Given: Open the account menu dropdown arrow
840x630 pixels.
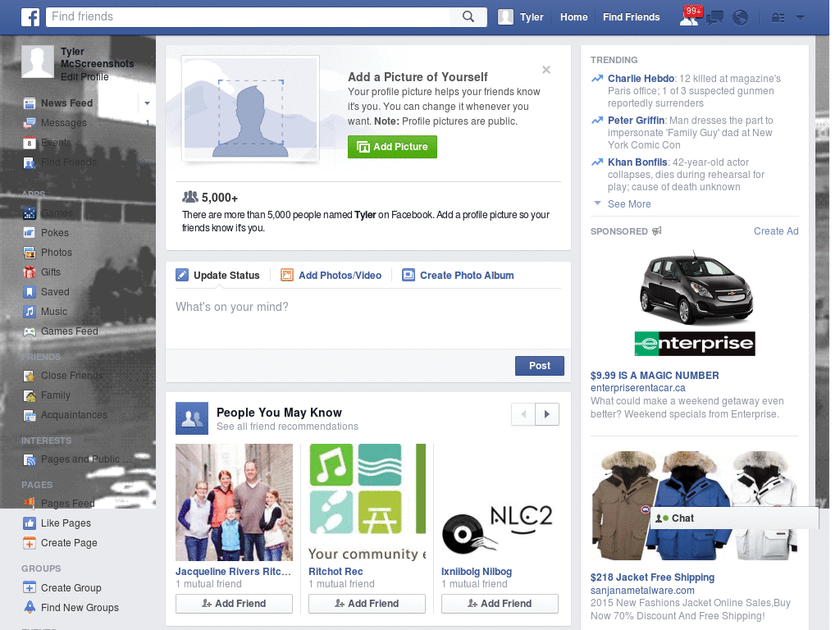Looking at the screenshot, I should 800,17.
